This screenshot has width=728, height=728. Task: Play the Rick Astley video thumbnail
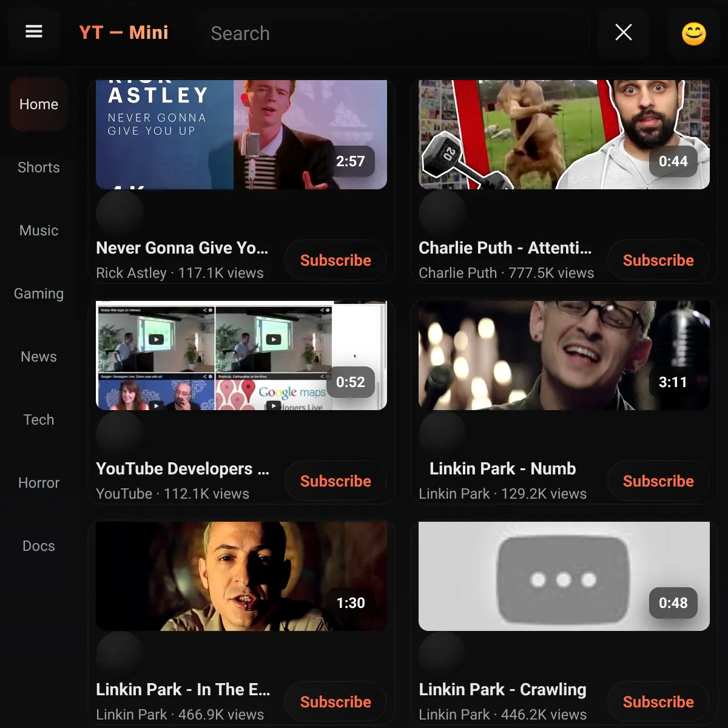[x=241, y=135]
